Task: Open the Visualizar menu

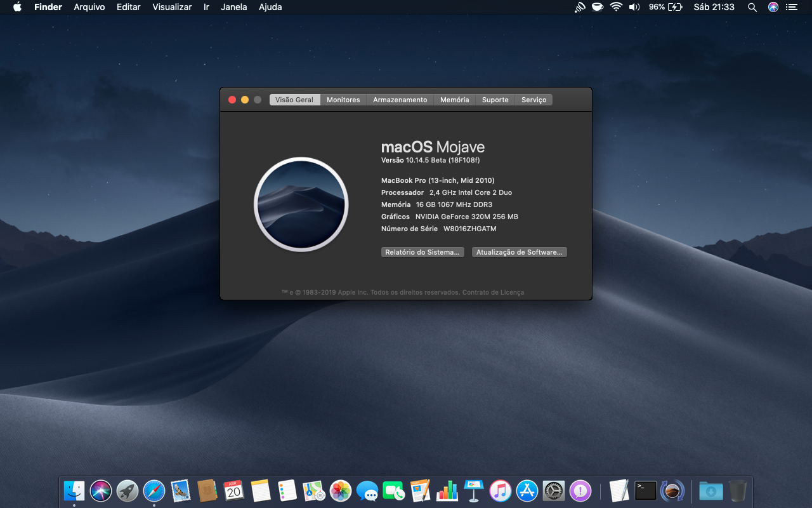Action: tap(172, 7)
